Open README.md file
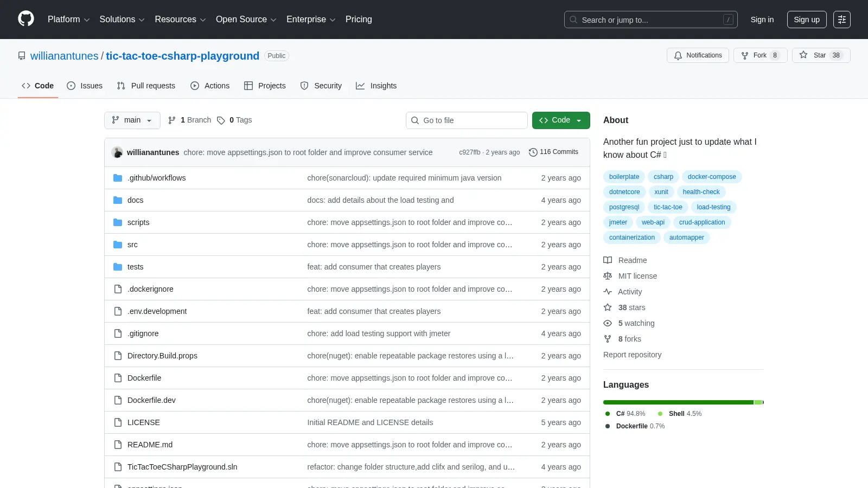868x488 pixels. tap(150, 445)
